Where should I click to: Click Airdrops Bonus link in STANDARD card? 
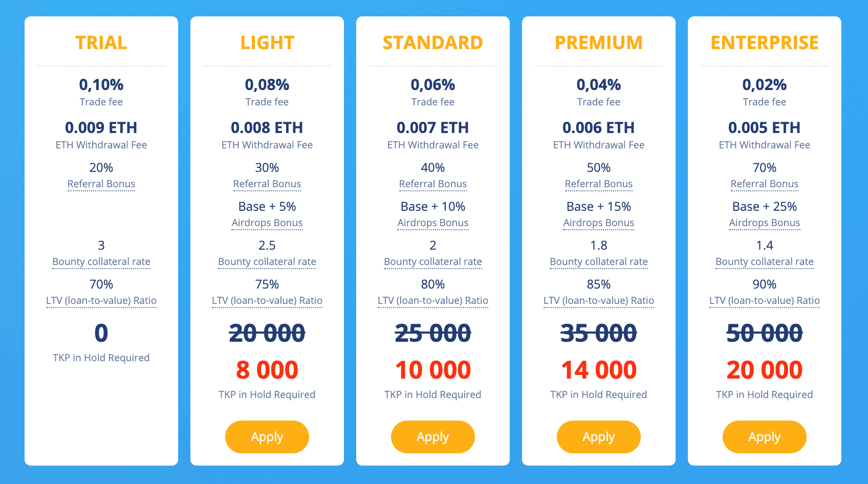(x=433, y=223)
